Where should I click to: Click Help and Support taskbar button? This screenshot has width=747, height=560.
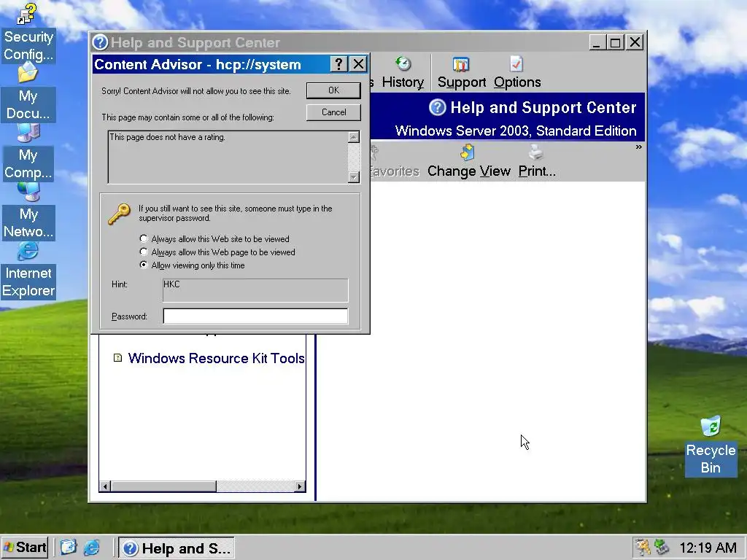tap(177, 548)
